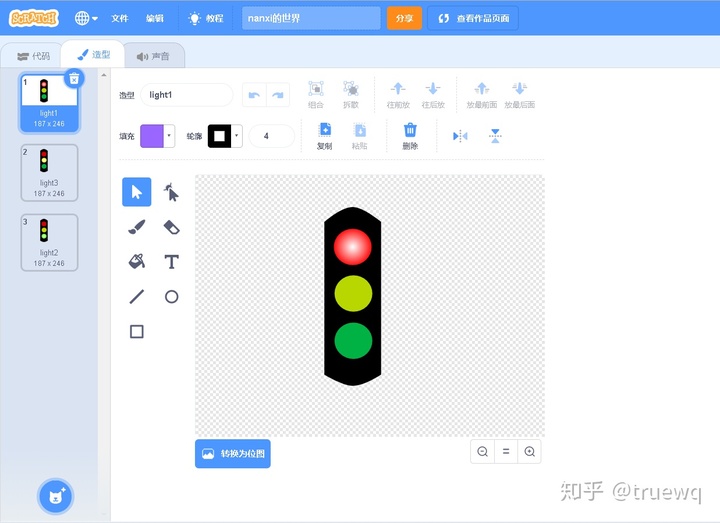Switch to the 造型 (Costumes) tab
The width and height of the screenshot is (720, 523).
tap(94, 55)
